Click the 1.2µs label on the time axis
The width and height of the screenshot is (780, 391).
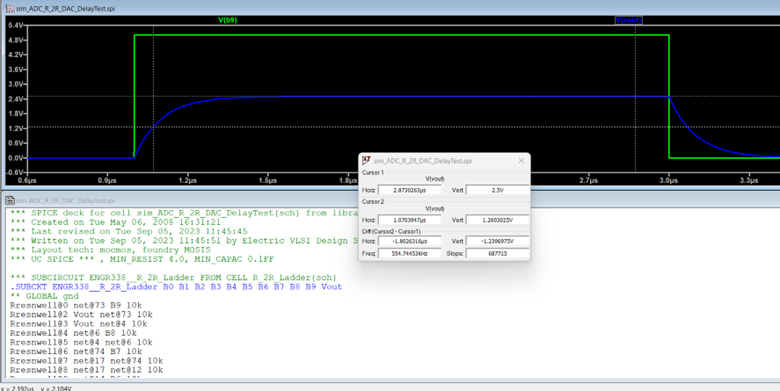click(187, 181)
